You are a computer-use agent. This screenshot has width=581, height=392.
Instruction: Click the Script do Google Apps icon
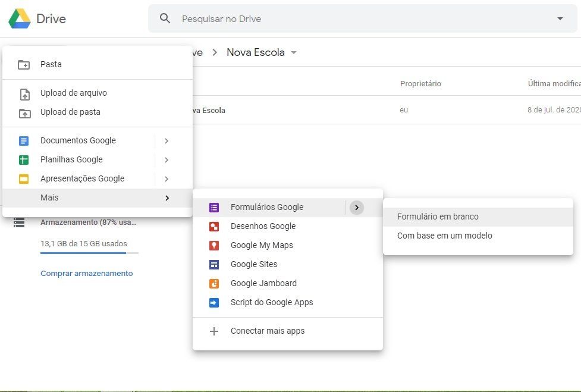click(214, 303)
